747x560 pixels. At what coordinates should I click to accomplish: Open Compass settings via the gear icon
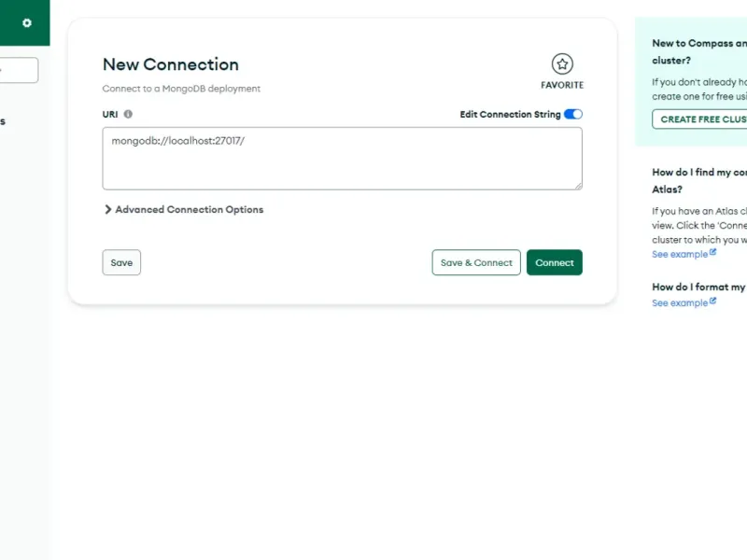[26, 23]
